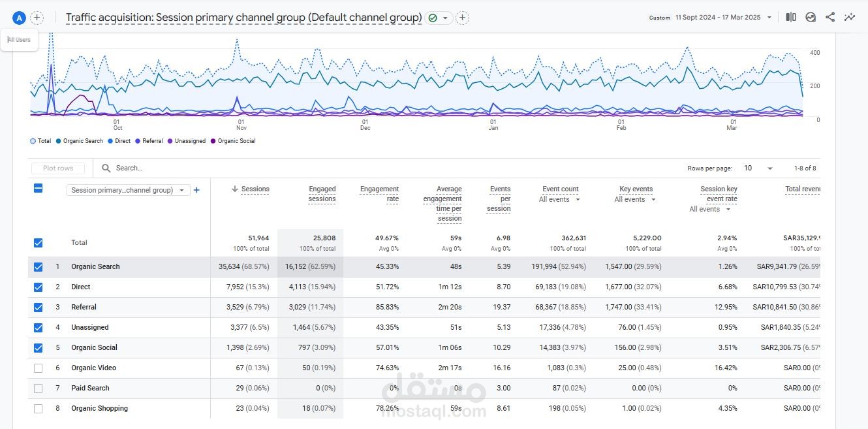Click the Sessions column header link
This screenshot has height=429, width=868.
tap(255, 189)
